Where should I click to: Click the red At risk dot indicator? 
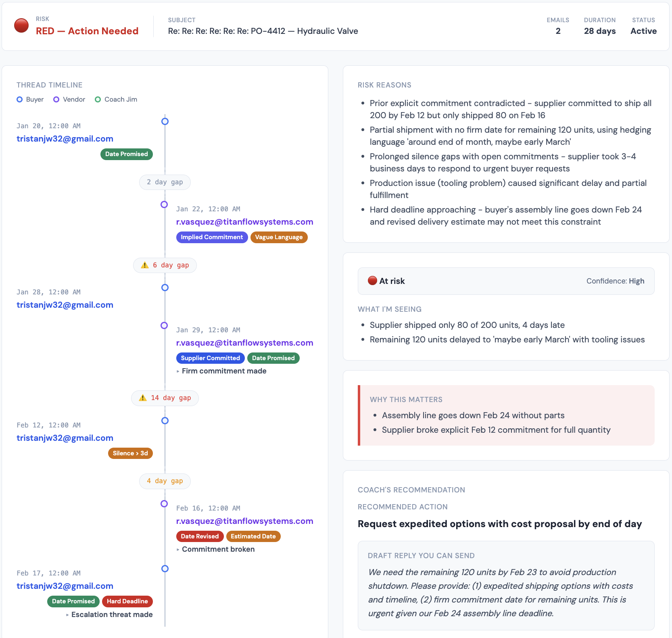pos(372,281)
